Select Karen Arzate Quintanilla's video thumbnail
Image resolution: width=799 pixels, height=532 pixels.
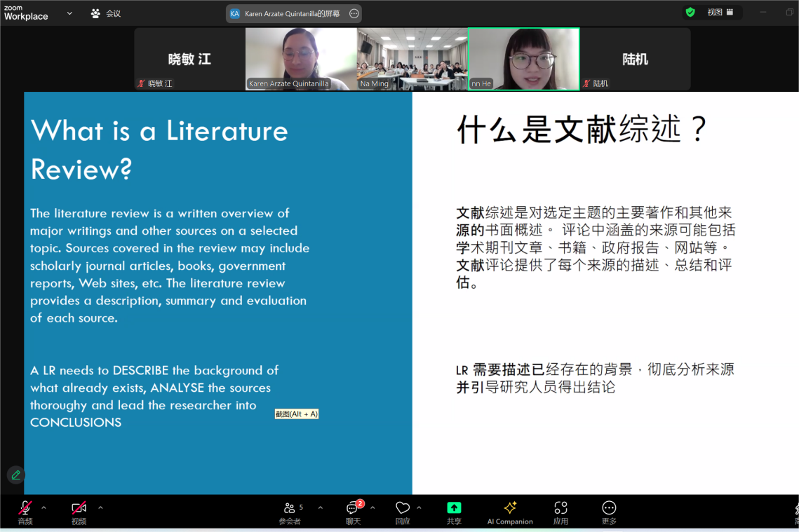click(x=301, y=59)
